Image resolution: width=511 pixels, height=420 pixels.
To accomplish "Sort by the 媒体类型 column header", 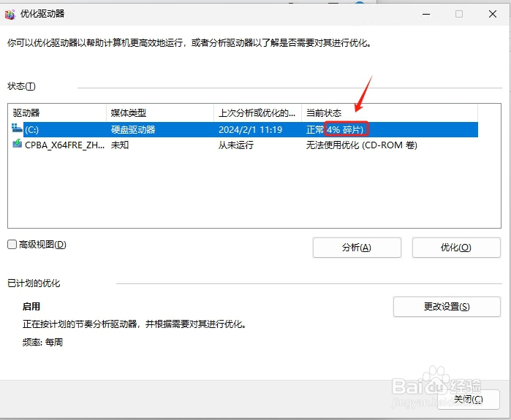I will [160, 113].
